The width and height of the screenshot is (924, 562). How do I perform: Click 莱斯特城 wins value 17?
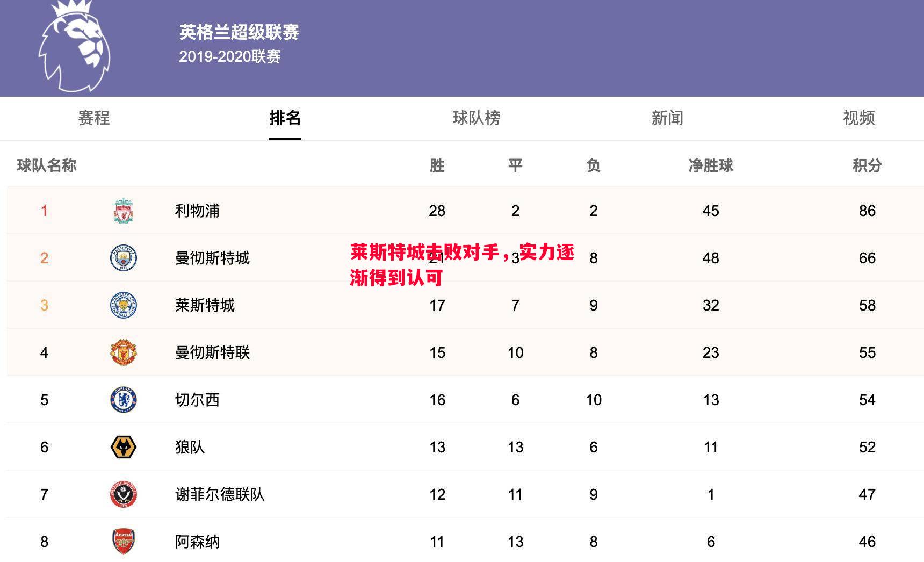click(x=437, y=305)
